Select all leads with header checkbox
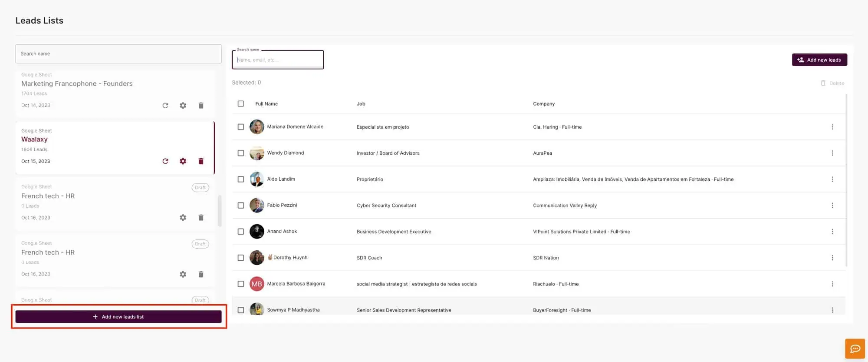868x362 pixels. pyautogui.click(x=241, y=103)
